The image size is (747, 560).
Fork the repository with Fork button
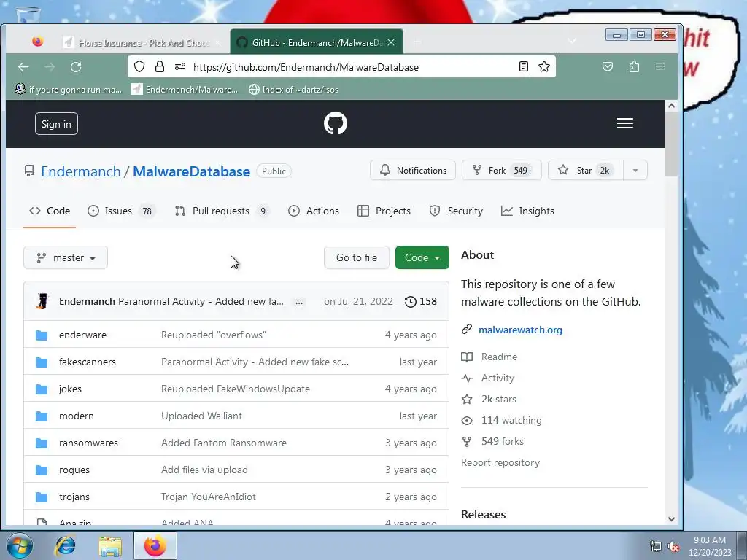pos(501,170)
